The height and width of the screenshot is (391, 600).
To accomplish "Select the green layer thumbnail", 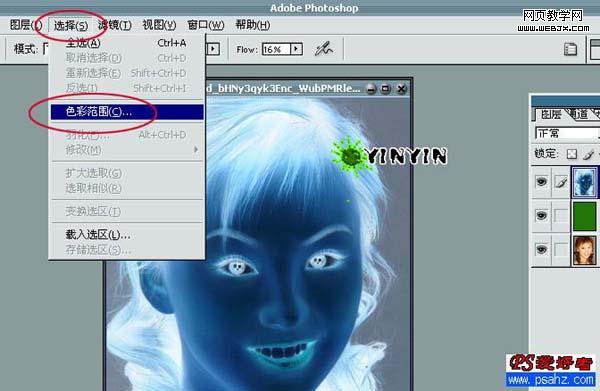I will click(x=584, y=216).
